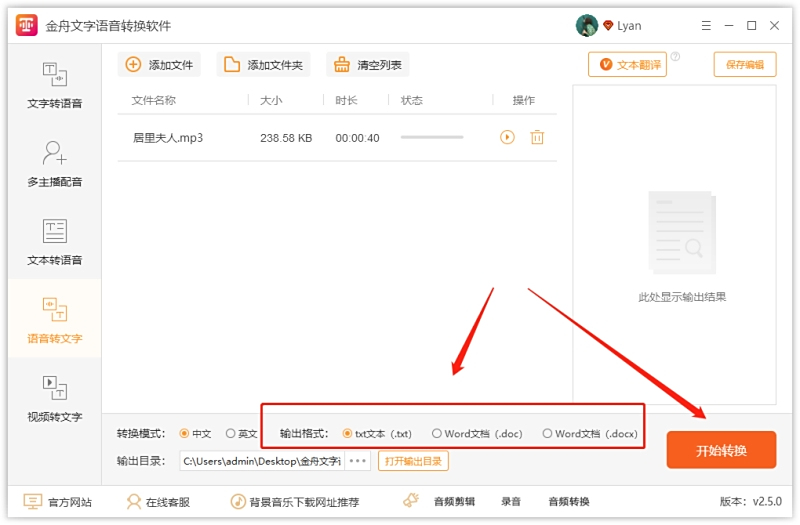
Task: Click the help question mark icon
Action: [x=675, y=57]
